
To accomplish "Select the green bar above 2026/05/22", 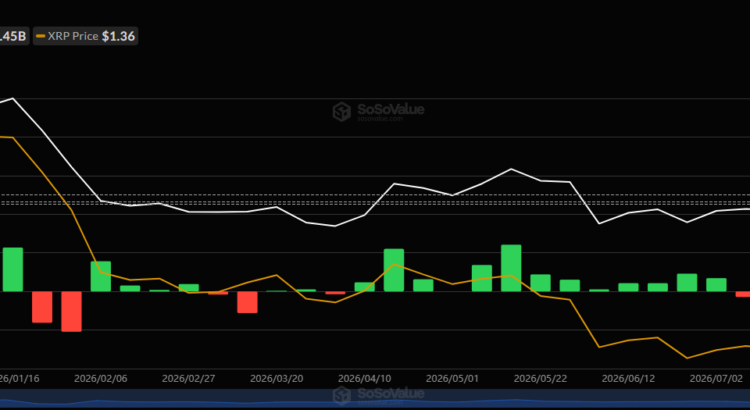I will coord(540,283).
